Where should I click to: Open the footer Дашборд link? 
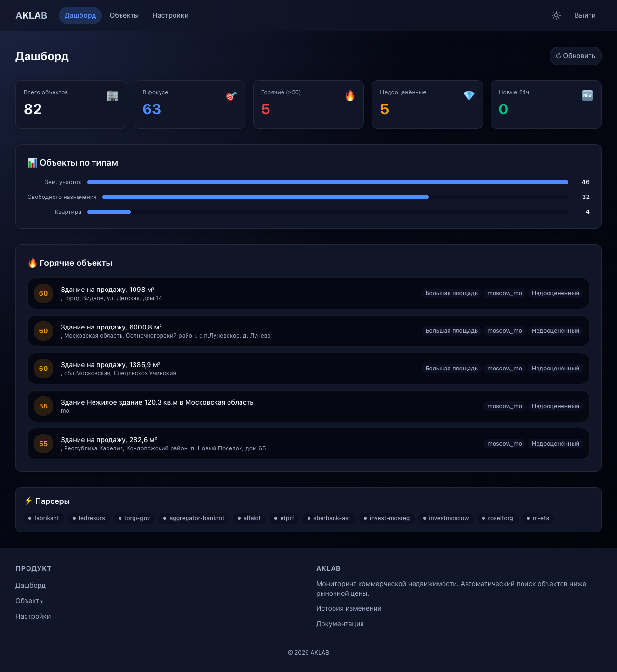click(30, 585)
